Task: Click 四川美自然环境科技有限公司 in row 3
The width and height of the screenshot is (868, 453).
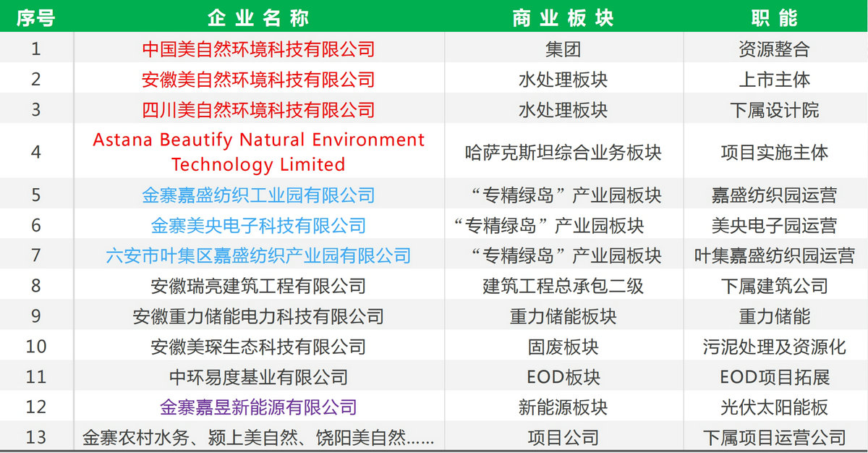Action: point(258,109)
